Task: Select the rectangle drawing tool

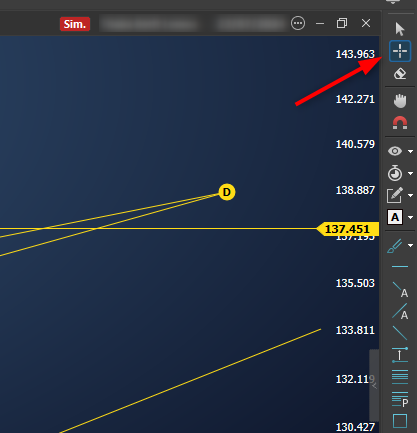Action: click(x=400, y=421)
